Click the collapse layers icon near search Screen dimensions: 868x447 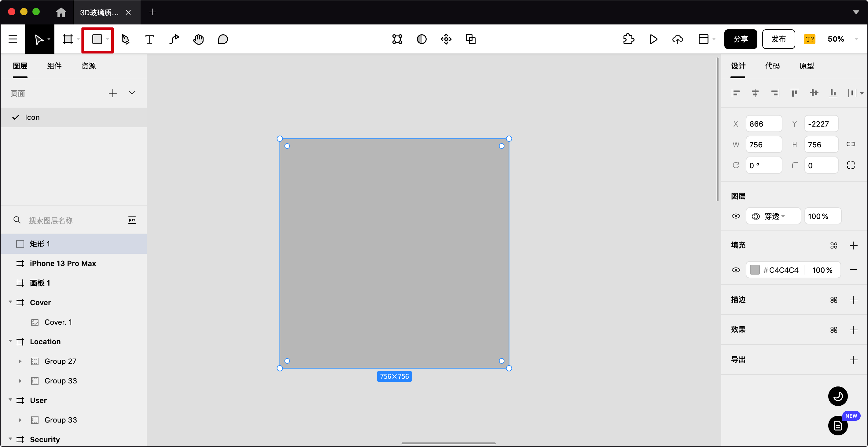[x=132, y=220]
